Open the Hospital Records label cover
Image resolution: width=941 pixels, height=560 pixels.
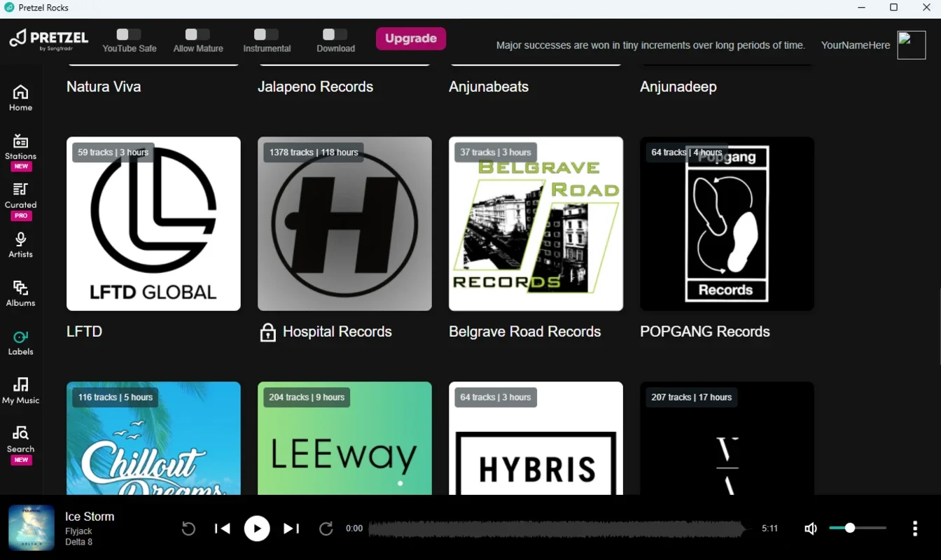click(344, 223)
